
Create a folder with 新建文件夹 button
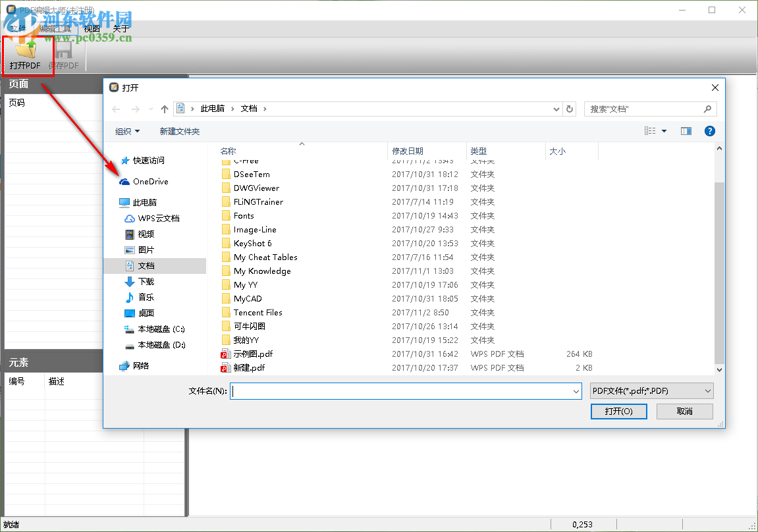point(179,131)
